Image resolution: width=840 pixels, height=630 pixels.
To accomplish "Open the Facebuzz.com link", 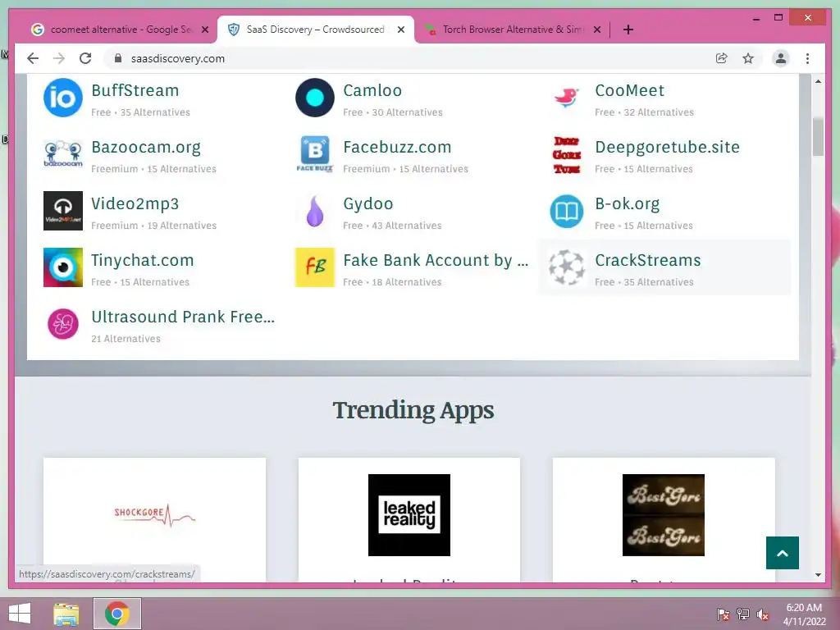I will pyautogui.click(x=397, y=148).
